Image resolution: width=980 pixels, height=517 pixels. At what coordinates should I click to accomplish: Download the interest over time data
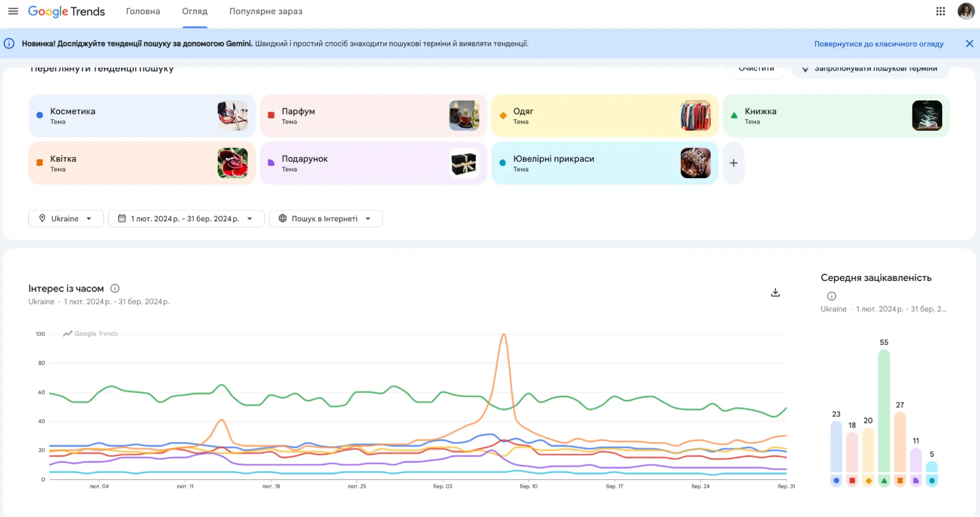(775, 292)
